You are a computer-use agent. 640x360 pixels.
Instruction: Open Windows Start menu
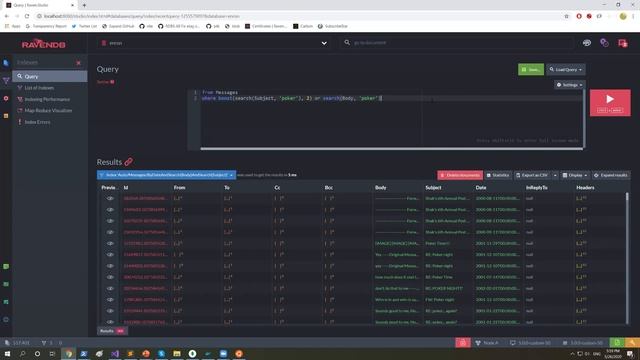click(x=7, y=353)
